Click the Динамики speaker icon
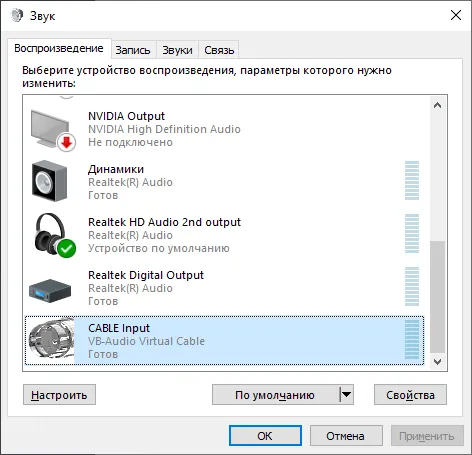 [x=49, y=181]
